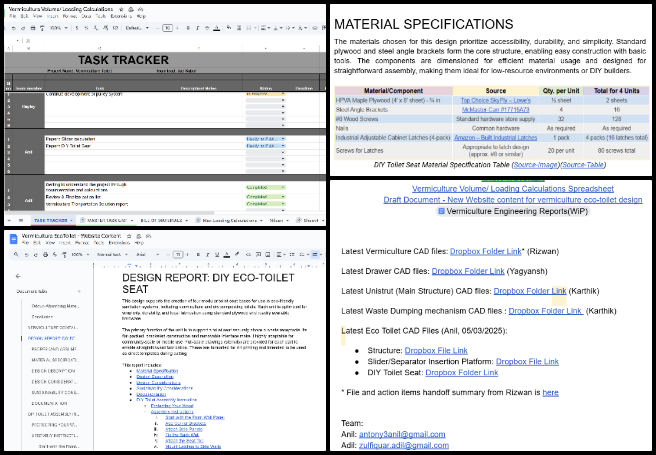Screen dimensions: 656x455
Task: Open McMaster-Carr bracket source link
Action: tap(495, 110)
